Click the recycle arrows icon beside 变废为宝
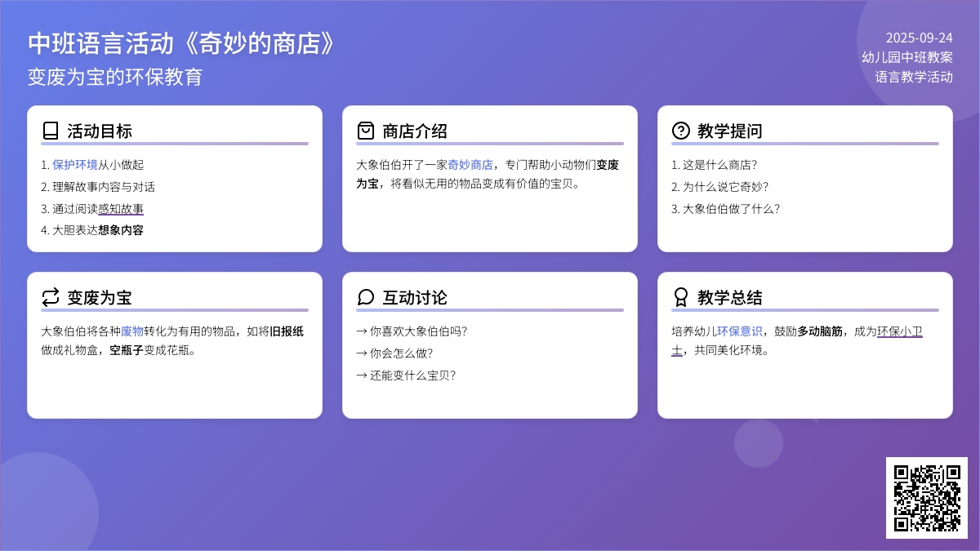Viewport: 980px width, 551px height. tap(51, 297)
